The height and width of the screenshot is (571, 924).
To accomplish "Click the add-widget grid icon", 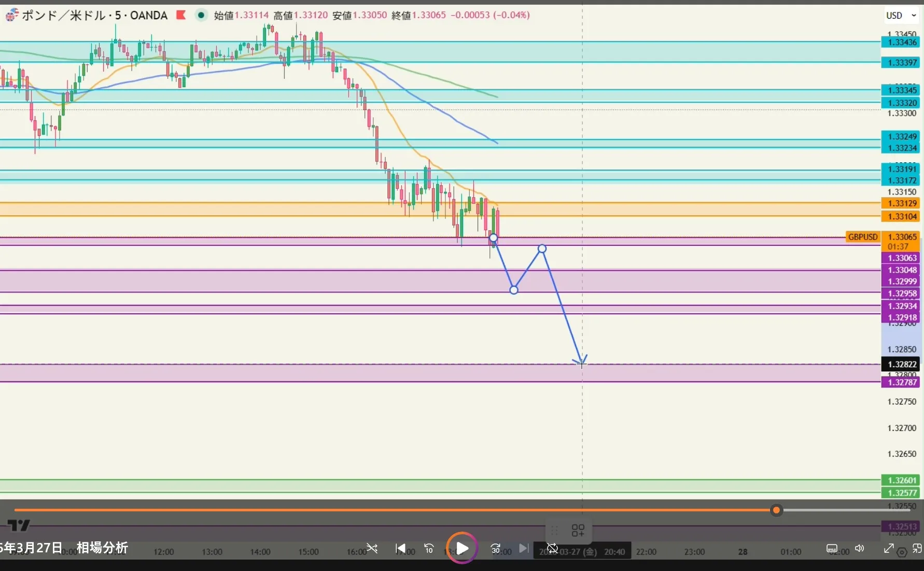I will click(578, 530).
